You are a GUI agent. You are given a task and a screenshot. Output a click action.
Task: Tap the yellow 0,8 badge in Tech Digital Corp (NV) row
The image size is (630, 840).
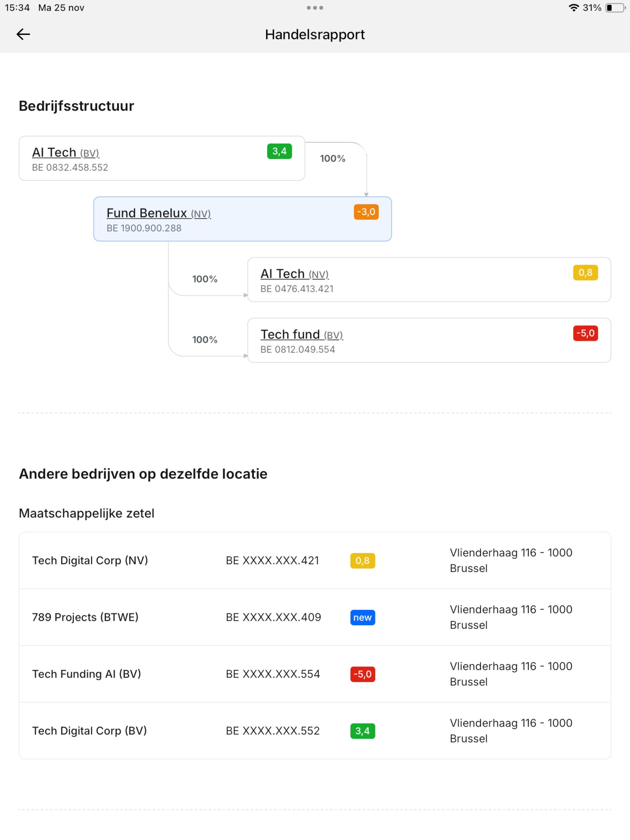pos(363,560)
